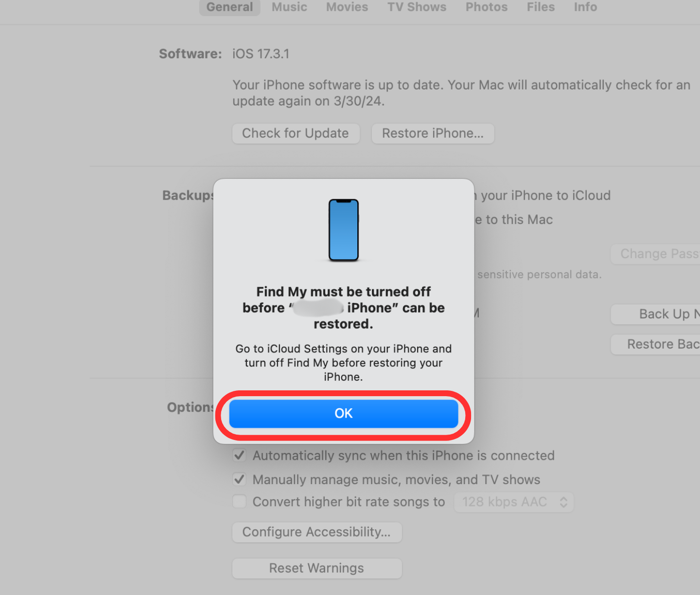Enable Convert higher bit rate songs checkbox
The height and width of the screenshot is (595, 700).
click(x=239, y=501)
